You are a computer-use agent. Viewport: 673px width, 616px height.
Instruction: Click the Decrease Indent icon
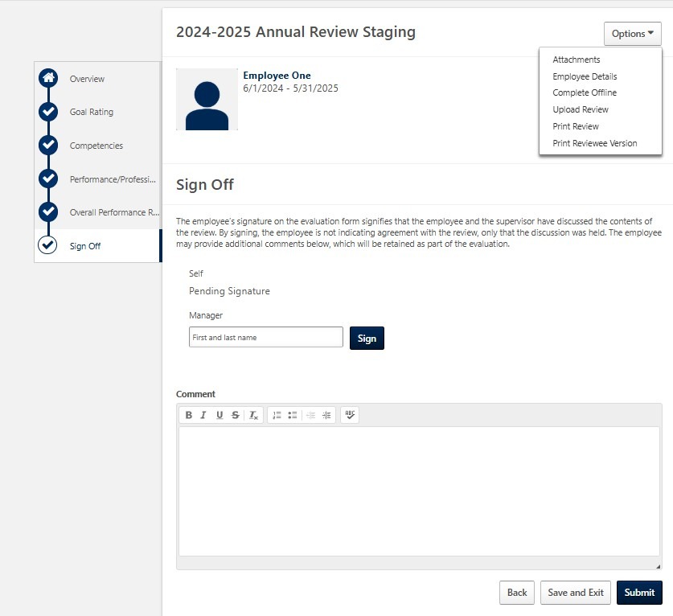click(x=310, y=415)
